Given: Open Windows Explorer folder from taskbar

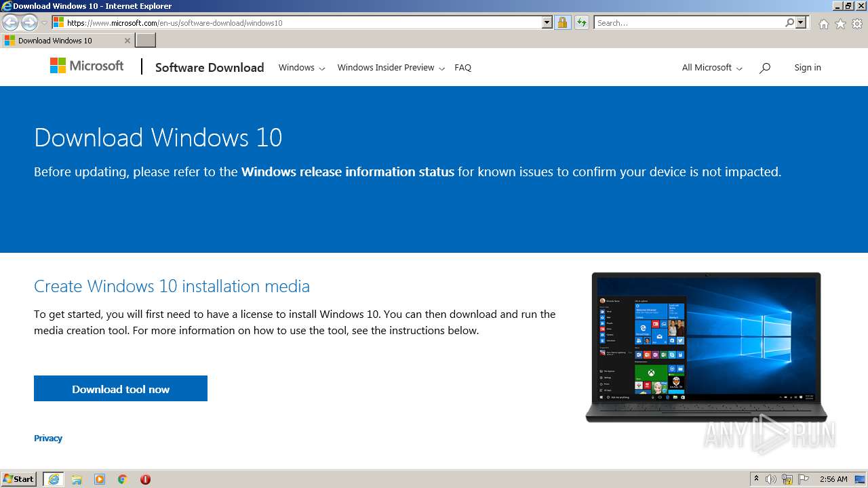Looking at the screenshot, I should (77, 479).
